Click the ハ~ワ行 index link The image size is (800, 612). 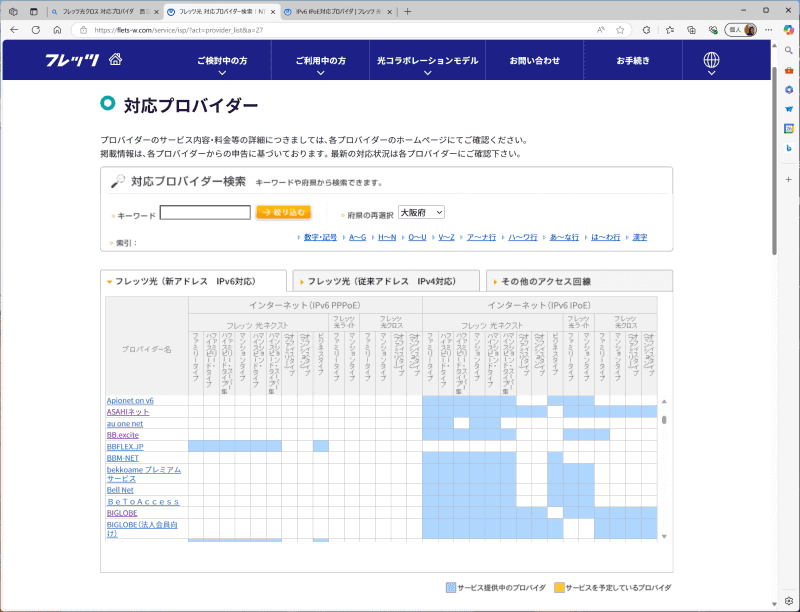522,237
